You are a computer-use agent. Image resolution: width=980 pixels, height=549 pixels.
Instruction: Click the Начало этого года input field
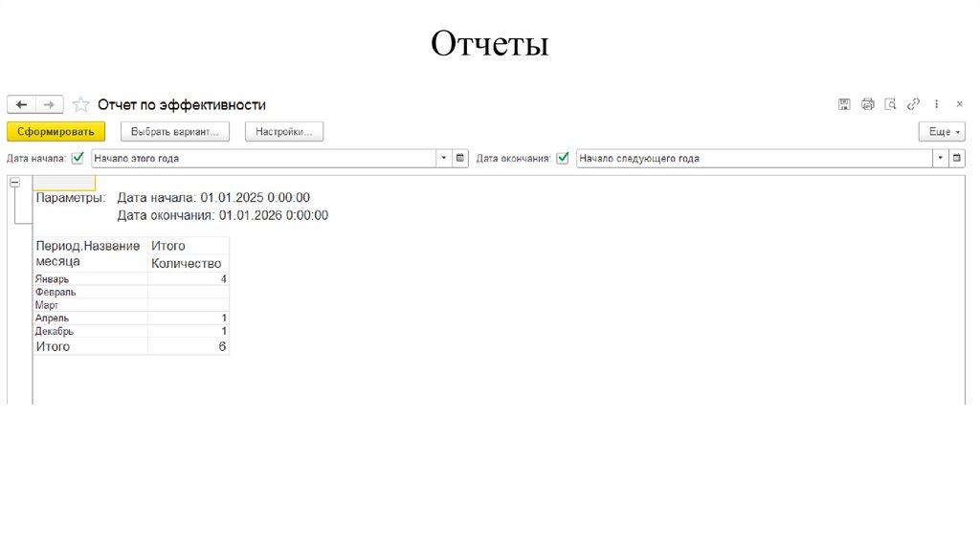[263, 158]
